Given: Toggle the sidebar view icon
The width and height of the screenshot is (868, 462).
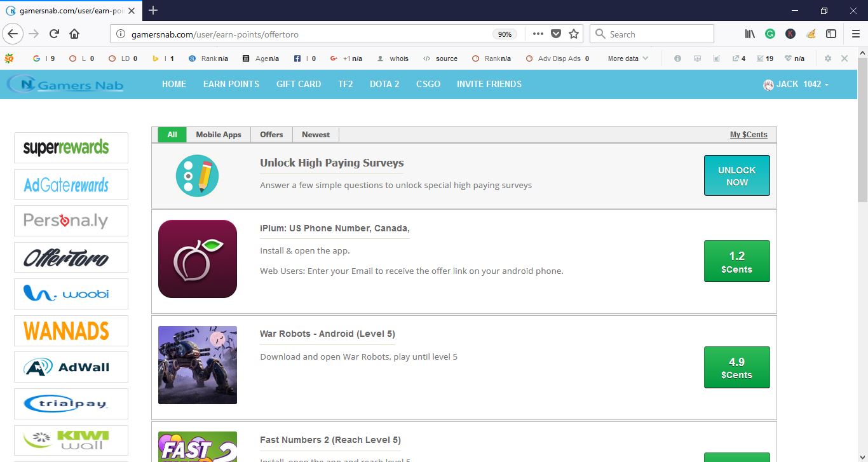Looking at the screenshot, I should (831, 34).
